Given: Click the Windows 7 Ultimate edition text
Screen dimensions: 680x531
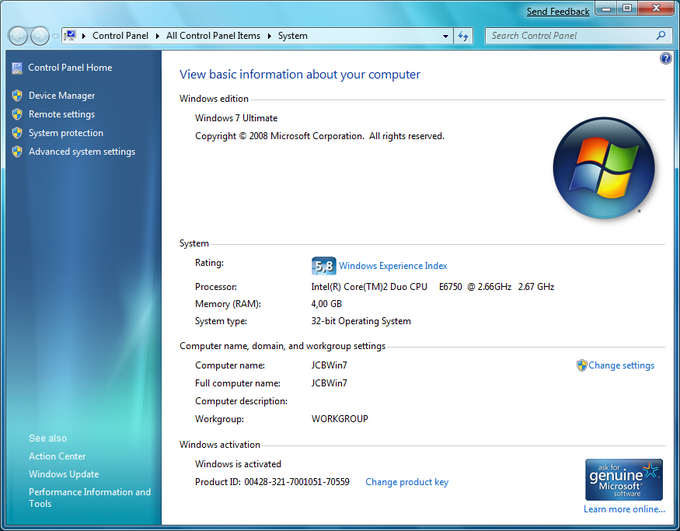Looking at the screenshot, I should tap(236, 118).
